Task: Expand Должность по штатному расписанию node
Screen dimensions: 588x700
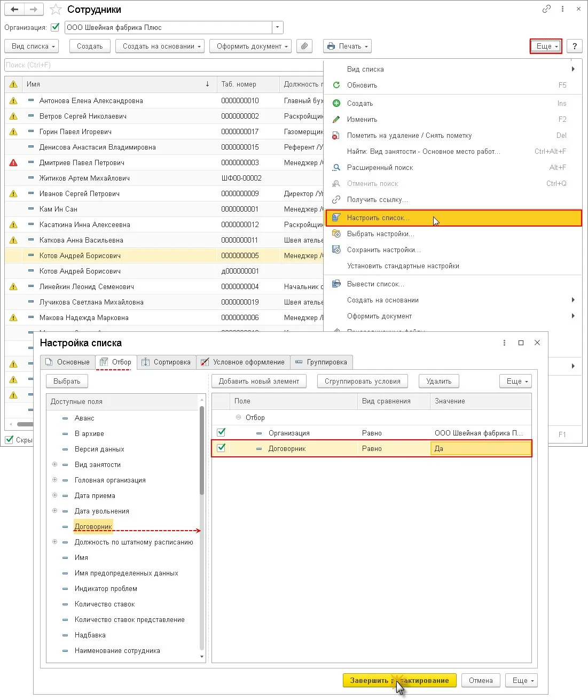Action: click(x=54, y=542)
